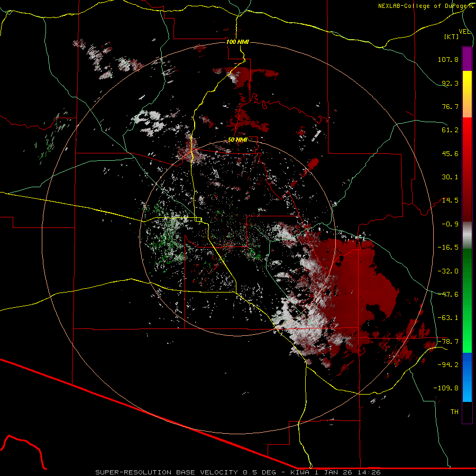This screenshot has width=476, height=476.
Task: Select the 45.6 velocity scale value
Action: coord(450,153)
